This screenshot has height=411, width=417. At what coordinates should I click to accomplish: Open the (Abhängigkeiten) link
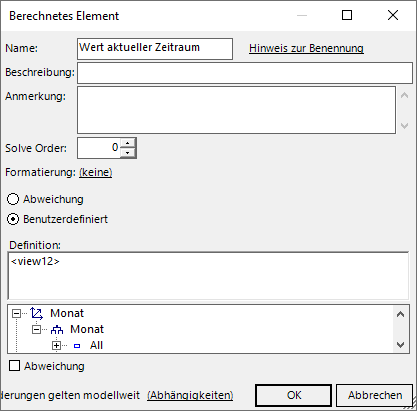190,395
